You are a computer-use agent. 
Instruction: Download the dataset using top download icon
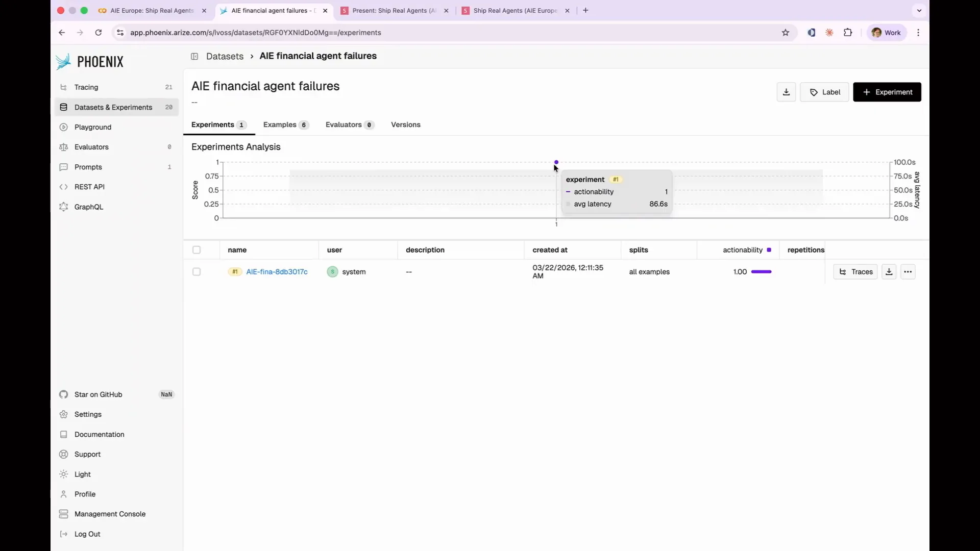pyautogui.click(x=786, y=92)
